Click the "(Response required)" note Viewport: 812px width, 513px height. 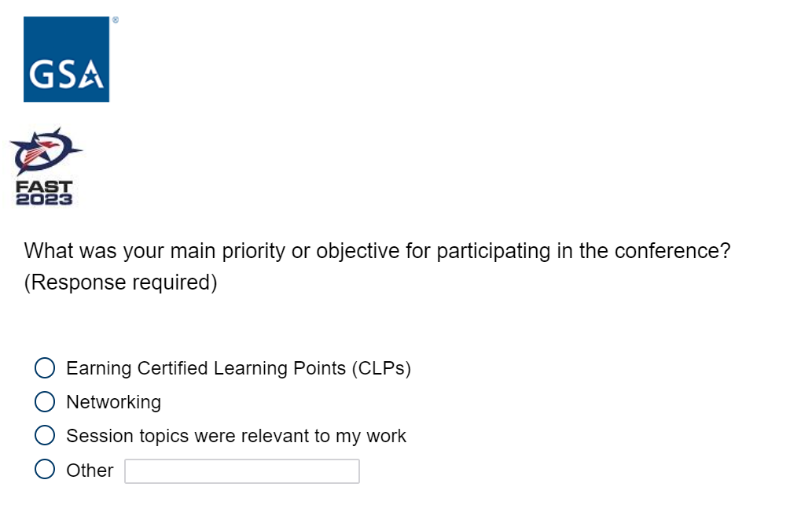pyautogui.click(x=120, y=282)
